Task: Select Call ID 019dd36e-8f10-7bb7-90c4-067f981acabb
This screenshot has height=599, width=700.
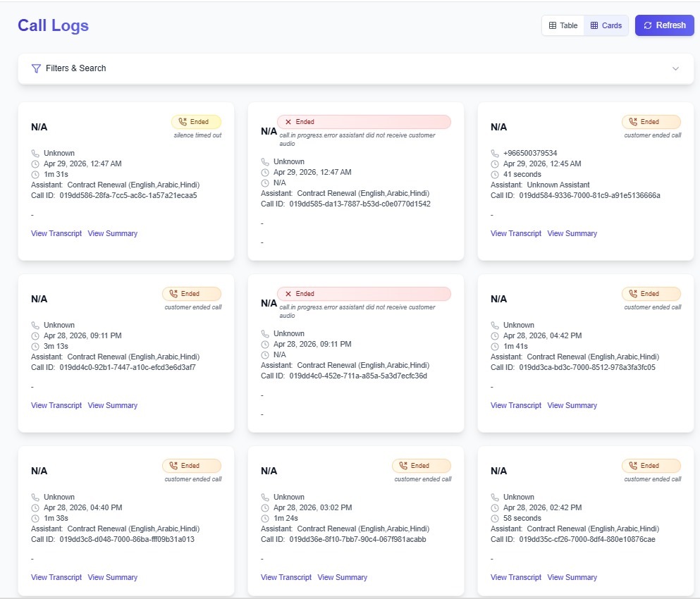Action: click(357, 539)
